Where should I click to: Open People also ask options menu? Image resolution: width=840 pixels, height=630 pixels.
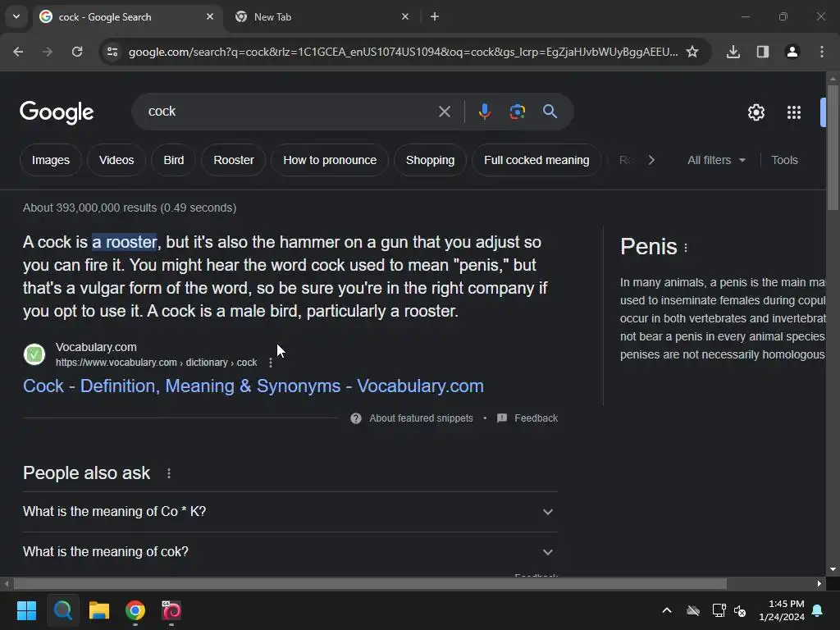pos(169,473)
